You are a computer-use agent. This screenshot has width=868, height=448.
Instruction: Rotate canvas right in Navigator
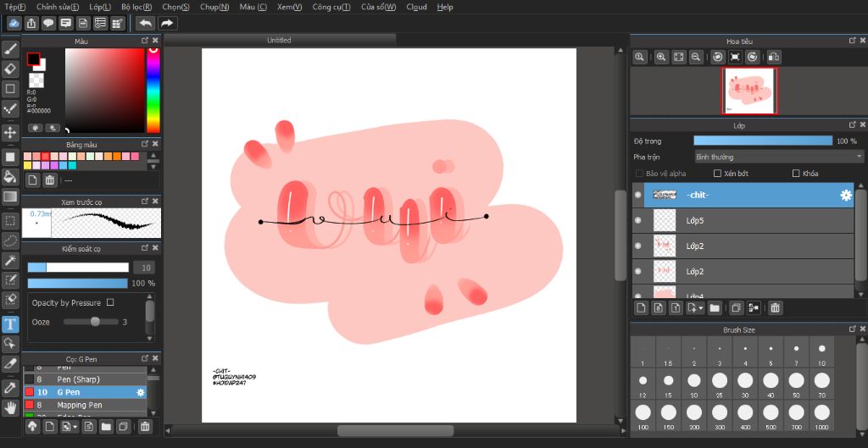tap(753, 57)
